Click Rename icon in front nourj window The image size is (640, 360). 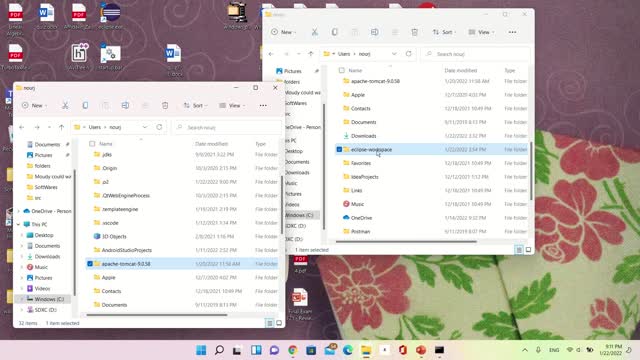coord(125,105)
